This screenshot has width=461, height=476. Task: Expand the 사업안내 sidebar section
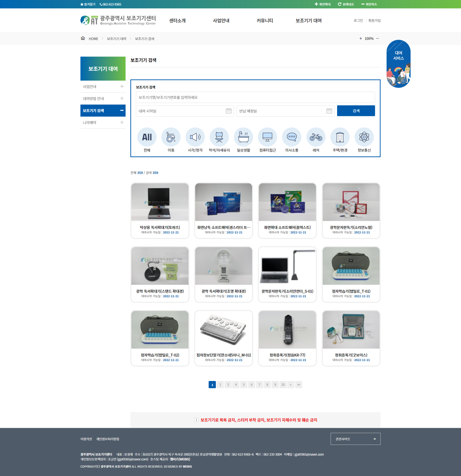click(122, 86)
